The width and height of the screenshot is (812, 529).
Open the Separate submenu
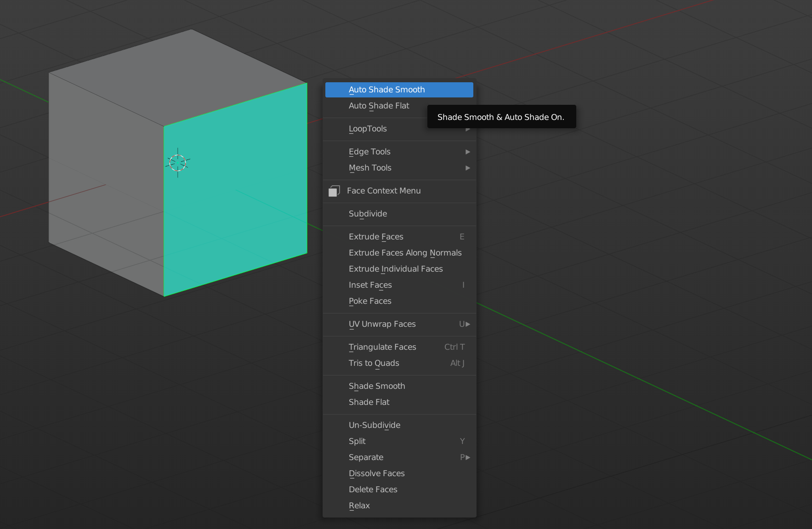click(399, 457)
